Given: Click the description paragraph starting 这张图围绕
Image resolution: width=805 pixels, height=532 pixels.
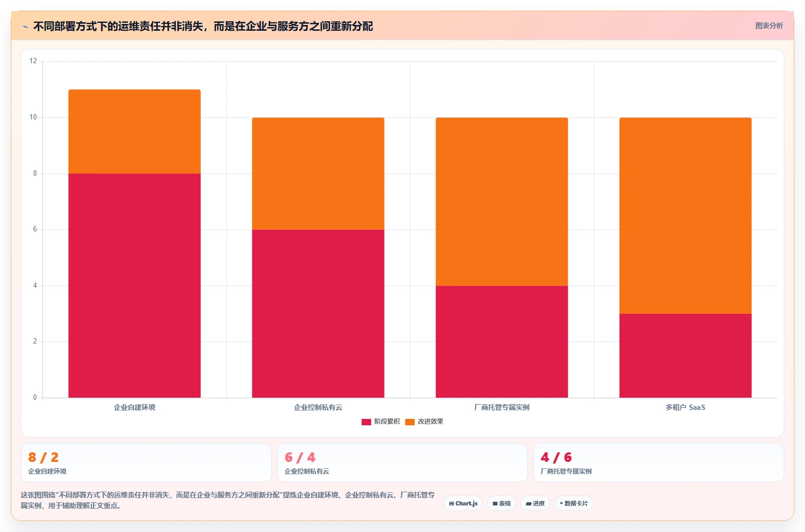Looking at the screenshot, I should 228,500.
